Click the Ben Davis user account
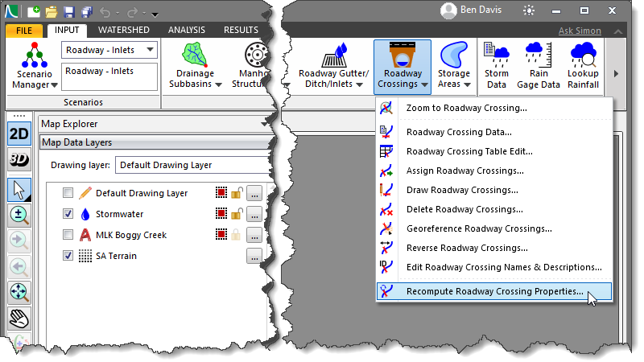 tap(471, 10)
